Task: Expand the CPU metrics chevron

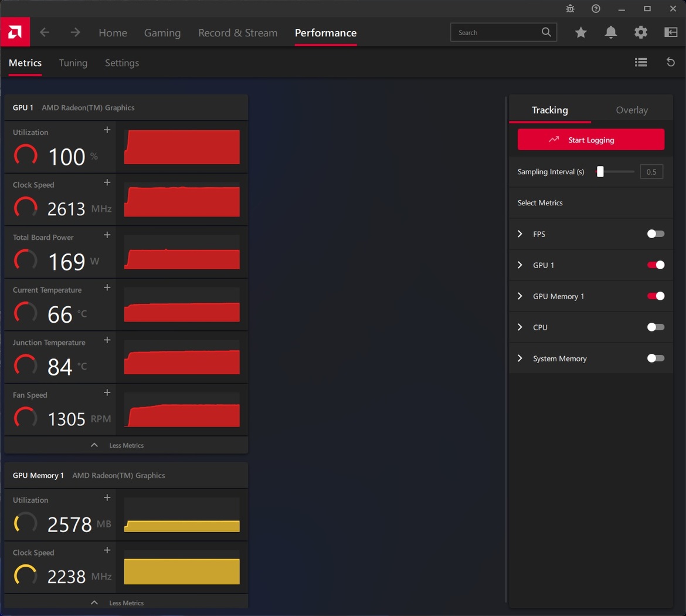Action: 519,327
